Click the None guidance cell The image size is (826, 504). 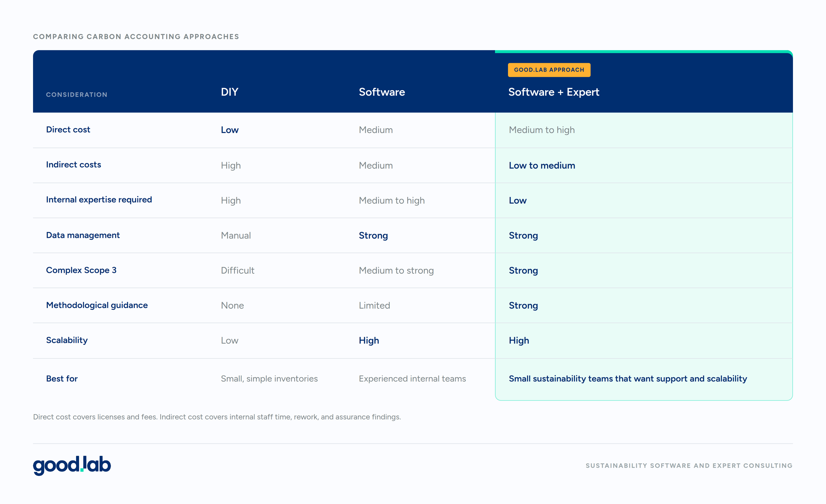tap(232, 305)
